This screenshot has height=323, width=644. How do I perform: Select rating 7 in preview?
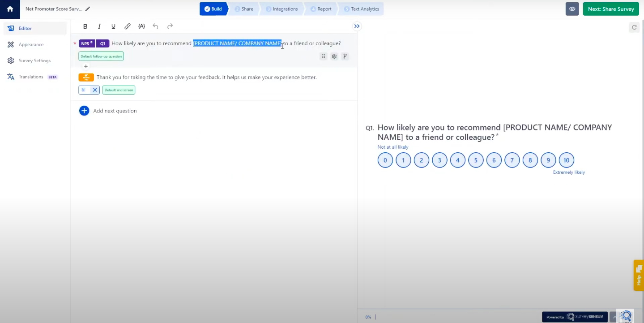click(512, 160)
